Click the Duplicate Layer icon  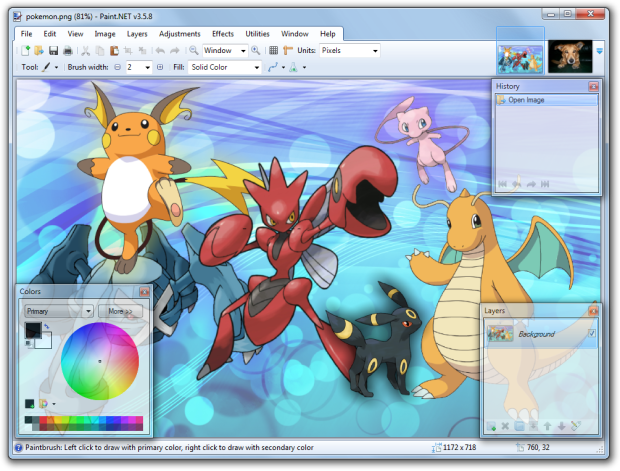tap(519, 426)
